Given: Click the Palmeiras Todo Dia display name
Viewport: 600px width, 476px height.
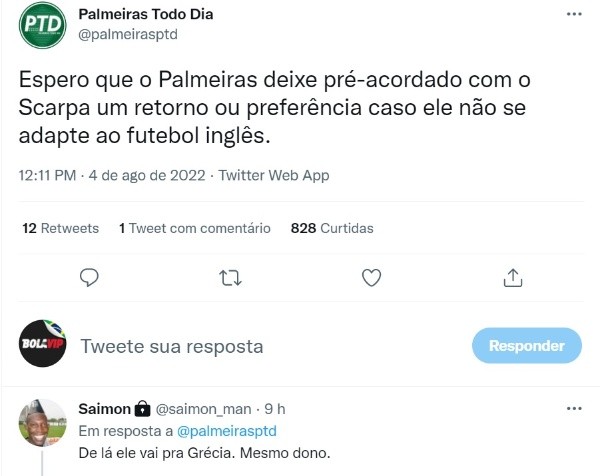Looking at the screenshot, I should tap(145, 16).
